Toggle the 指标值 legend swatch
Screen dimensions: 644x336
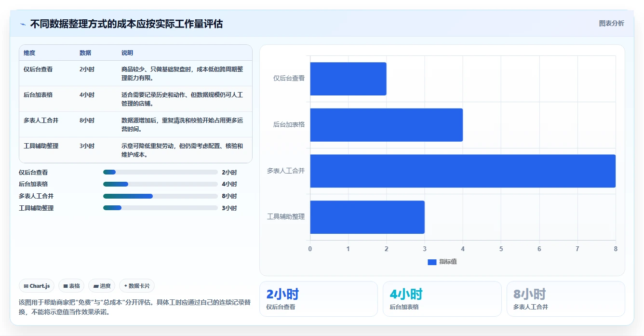click(x=432, y=262)
